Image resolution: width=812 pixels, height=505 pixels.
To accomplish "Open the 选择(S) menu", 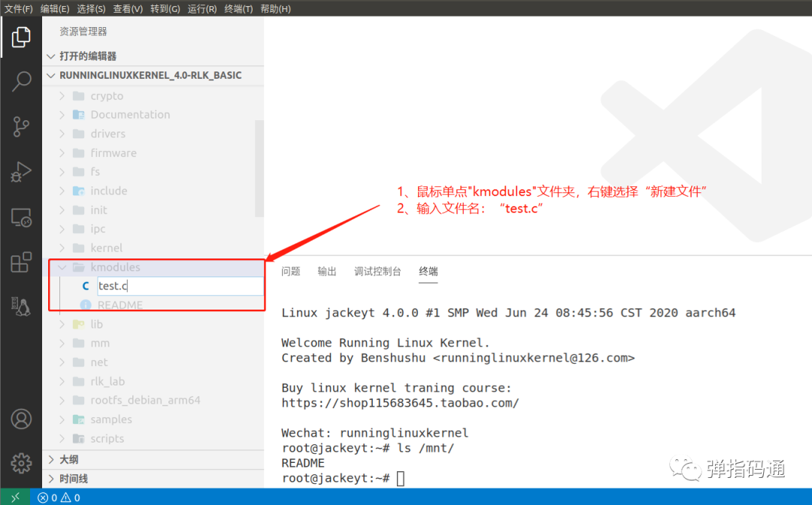I will tap(91, 9).
